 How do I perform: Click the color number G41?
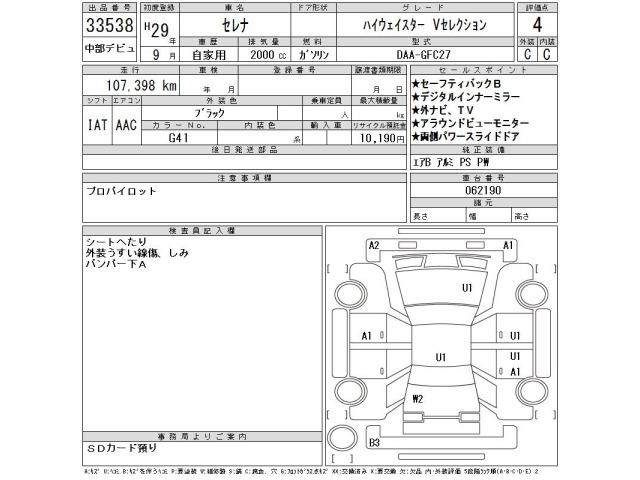(x=179, y=138)
